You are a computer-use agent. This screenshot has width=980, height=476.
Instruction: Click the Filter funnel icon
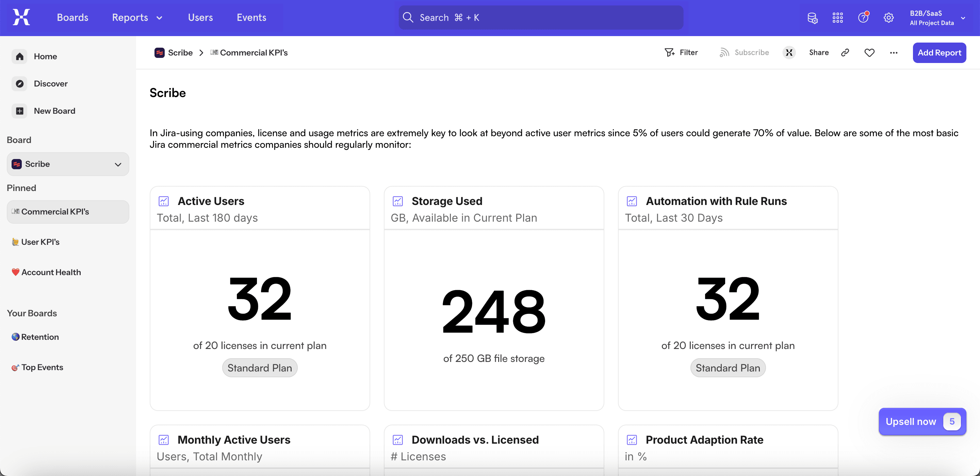(x=670, y=52)
